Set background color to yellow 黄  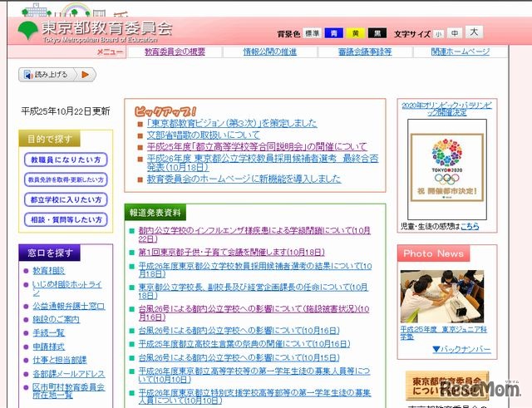click(355, 33)
